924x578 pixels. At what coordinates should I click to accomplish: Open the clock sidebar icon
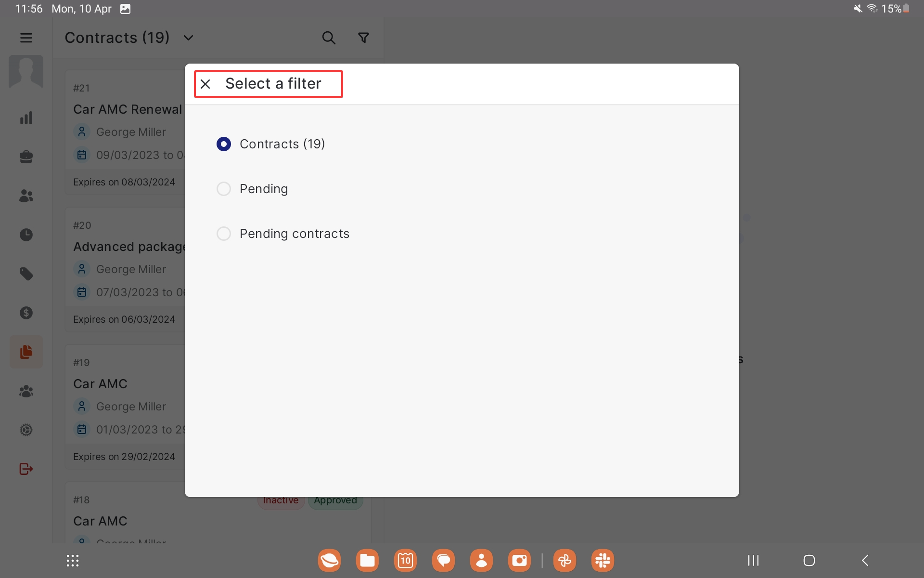(x=26, y=235)
